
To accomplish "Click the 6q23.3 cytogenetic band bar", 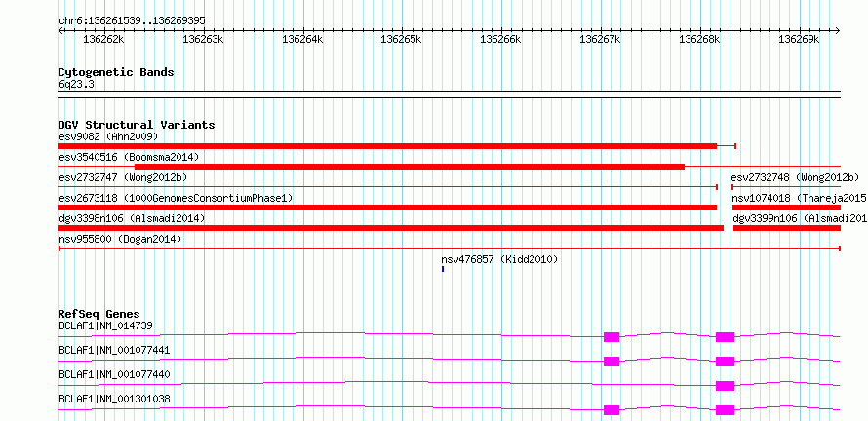I will (x=449, y=95).
